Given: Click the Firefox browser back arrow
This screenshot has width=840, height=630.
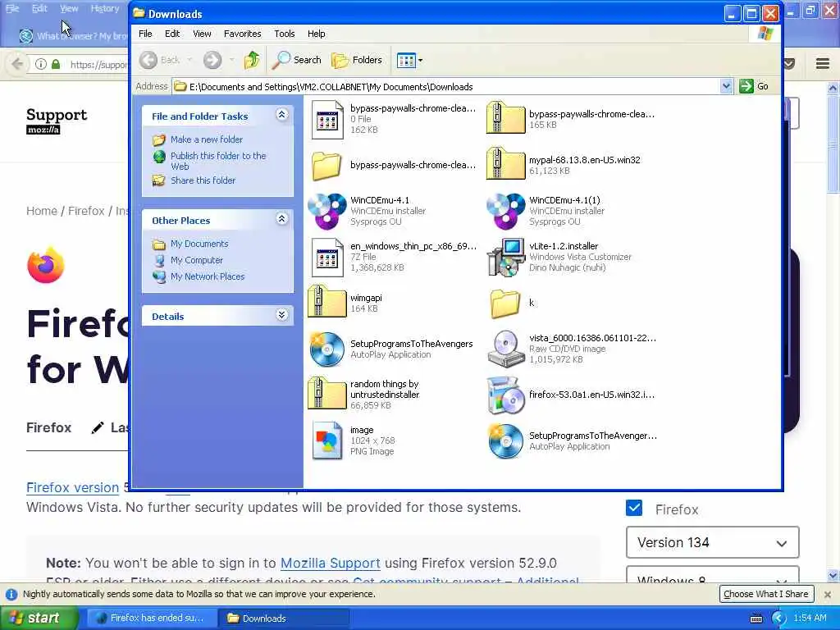Looking at the screenshot, I should pyautogui.click(x=17, y=64).
